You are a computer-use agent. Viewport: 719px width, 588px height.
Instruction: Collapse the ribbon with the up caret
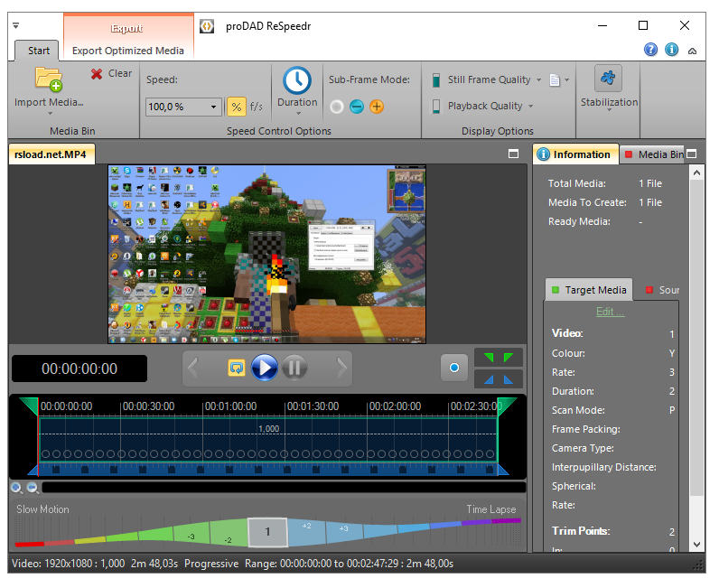pyautogui.click(x=693, y=51)
